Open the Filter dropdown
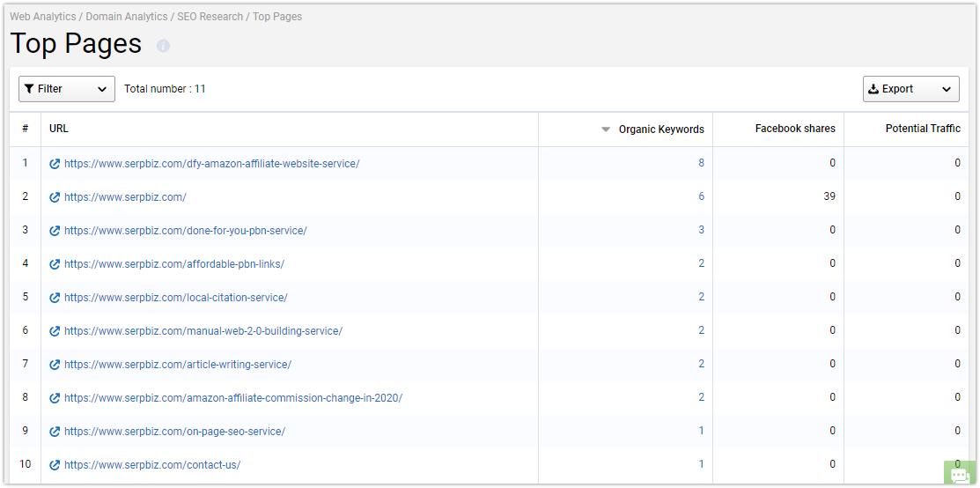 [x=67, y=89]
